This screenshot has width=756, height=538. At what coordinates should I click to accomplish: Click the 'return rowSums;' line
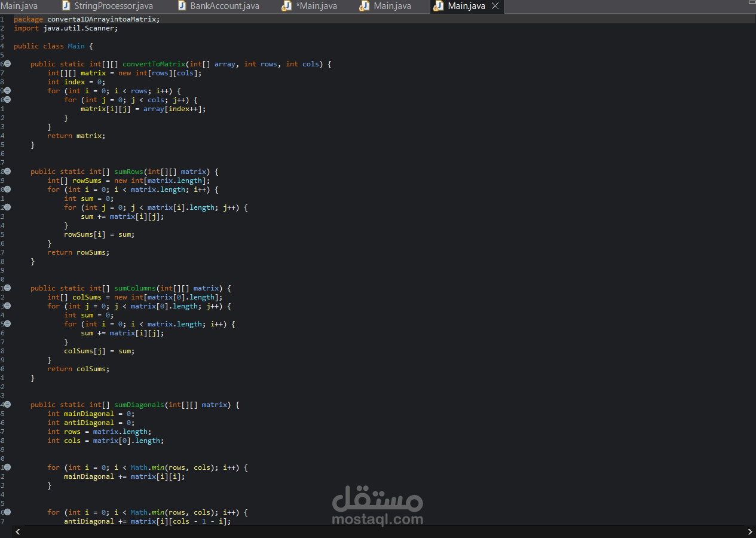[x=78, y=252]
